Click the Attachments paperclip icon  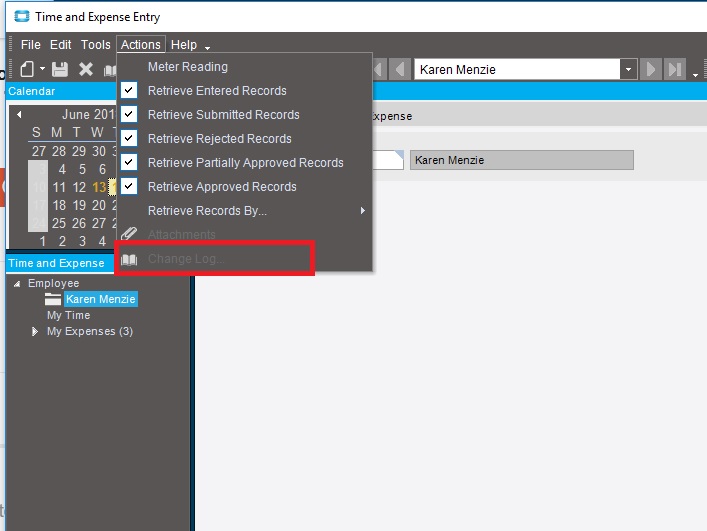(x=129, y=234)
